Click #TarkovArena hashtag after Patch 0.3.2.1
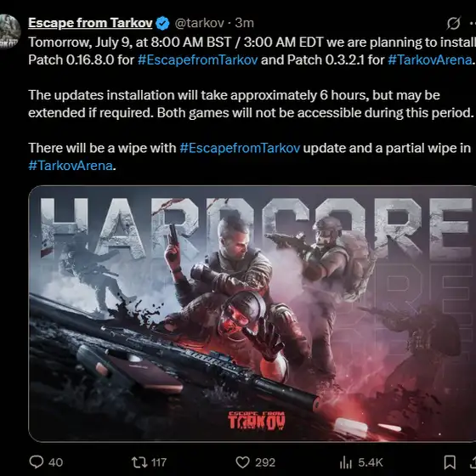This screenshot has height=476, width=476. (x=430, y=59)
